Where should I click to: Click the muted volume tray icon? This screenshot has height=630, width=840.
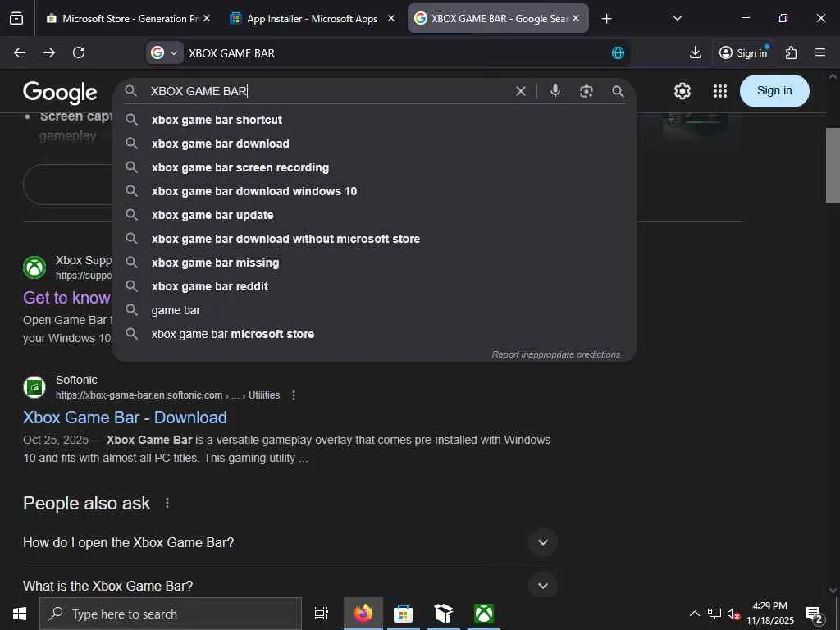pyautogui.click(x=733, y=614)
